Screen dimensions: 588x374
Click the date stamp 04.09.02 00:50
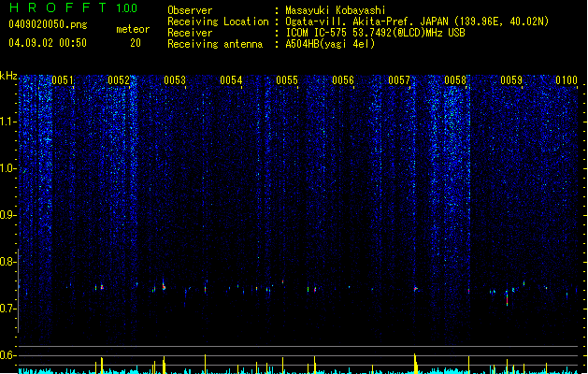pyautogui.click(x=48, y=43)
